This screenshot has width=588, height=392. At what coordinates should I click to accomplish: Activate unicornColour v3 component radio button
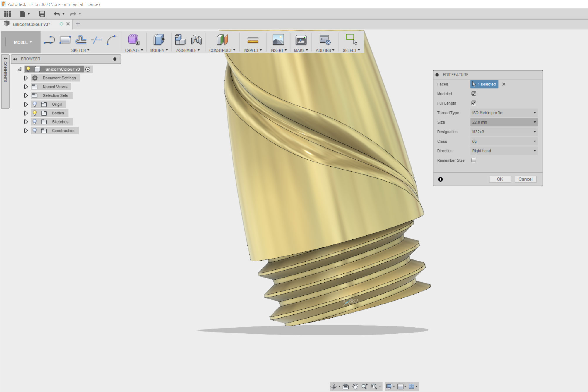coord(88,69)
